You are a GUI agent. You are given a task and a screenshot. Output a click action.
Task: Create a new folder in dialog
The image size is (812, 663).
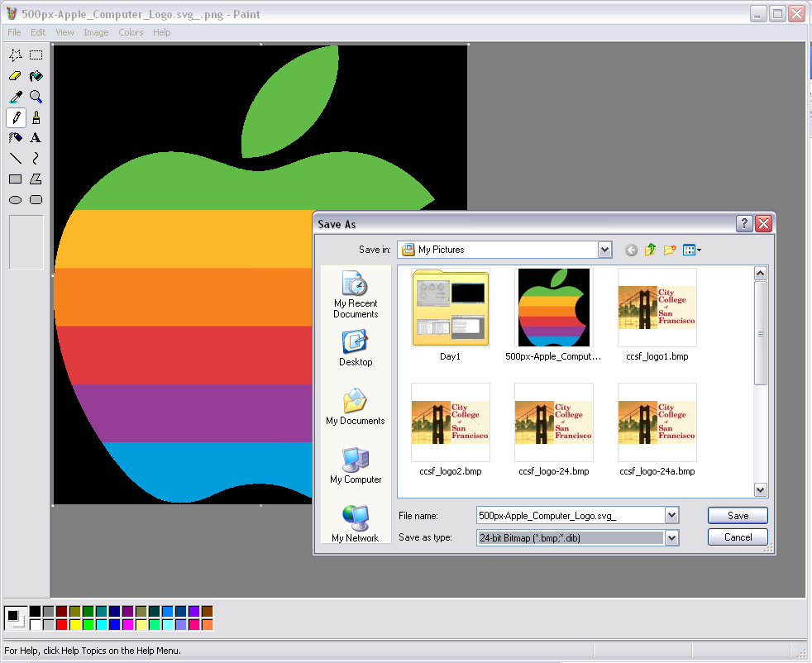(670, 250)
